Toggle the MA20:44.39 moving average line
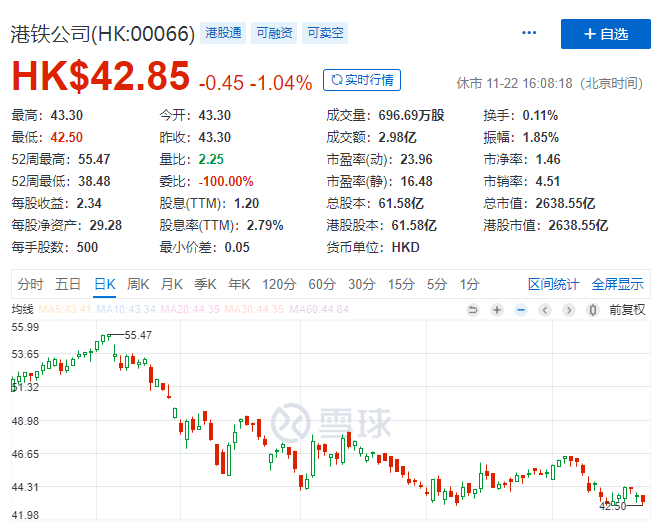Image resolution: width=672 pixels, height=522 pixels. point(190,309)
